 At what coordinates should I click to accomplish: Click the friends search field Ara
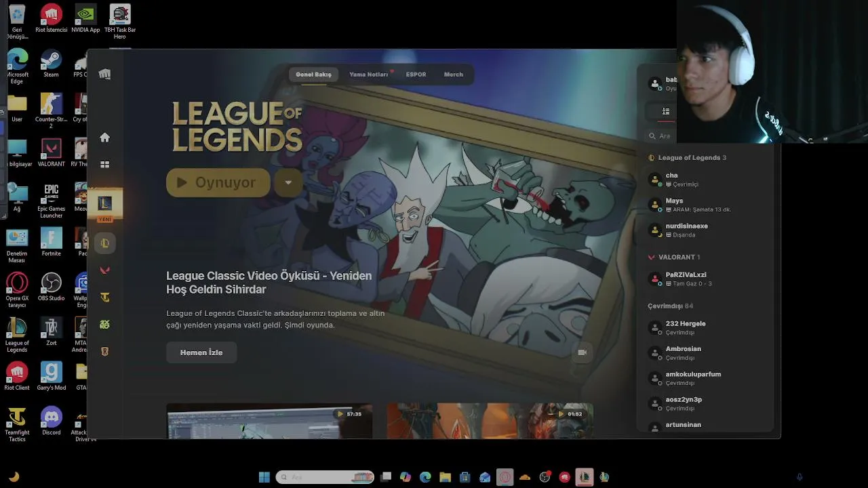[661, 136]
